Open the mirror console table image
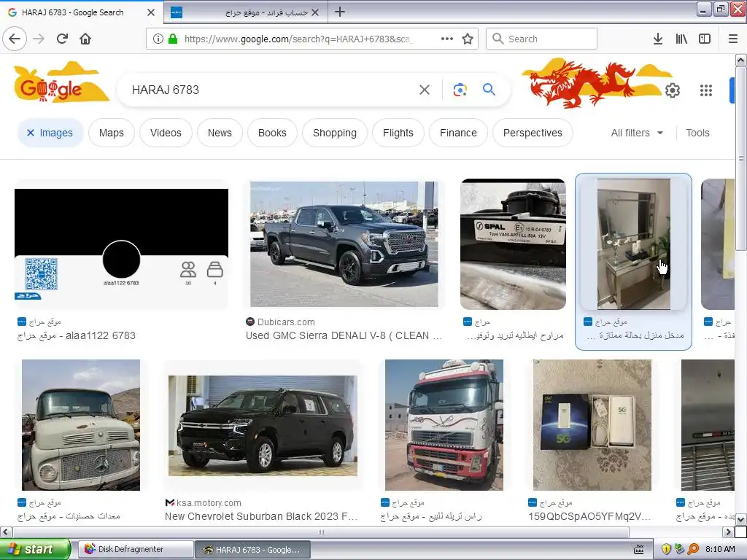Image resolution: width=747 pixels, height=560 pixels. (634, 244)
